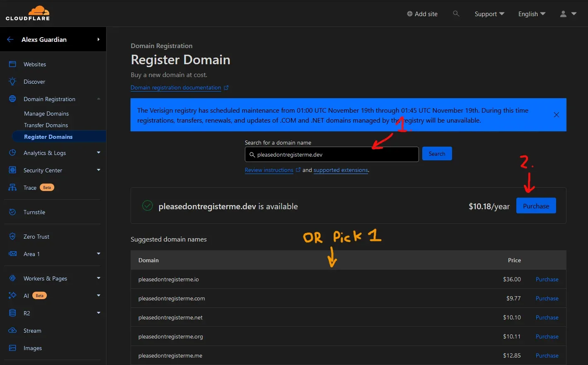This screenshot has width=588, height=365.
Task: Open the R2 storage sidebar icon
Action: (x=12, y=313)
